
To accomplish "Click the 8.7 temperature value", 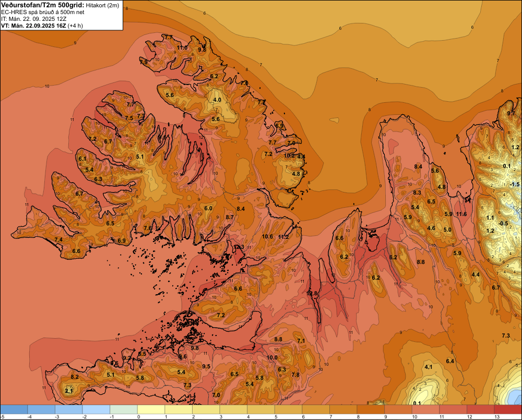I will point(230,217).
